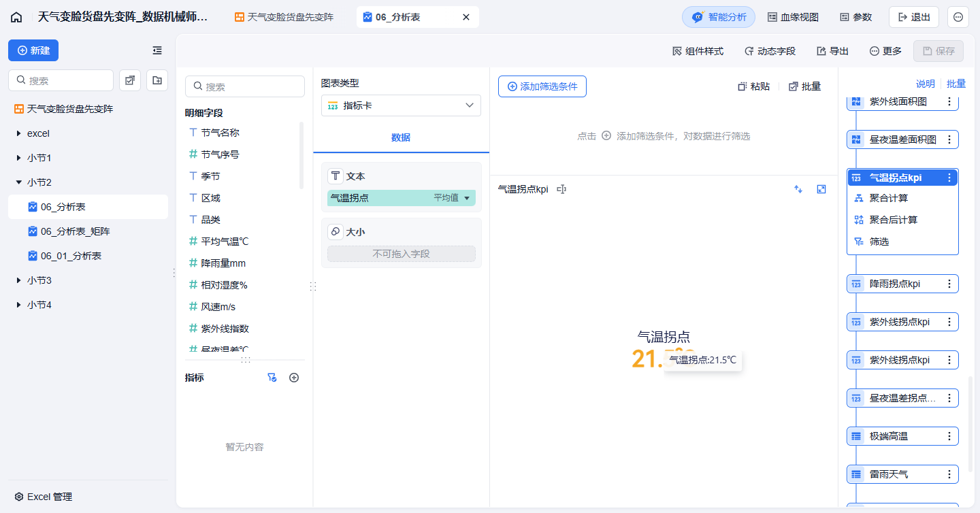This screenshot has width=980, height=513.
Task: Open the kebab menu for 昼夜温差拐点 step
Action: coord(949,398)
